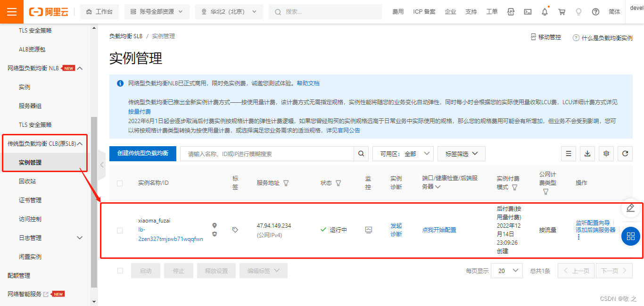Open the list view settings icon
644x306 pixels.
569,154
